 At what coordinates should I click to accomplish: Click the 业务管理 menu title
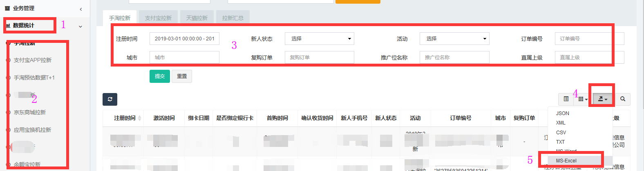click(x=24, y=8)
